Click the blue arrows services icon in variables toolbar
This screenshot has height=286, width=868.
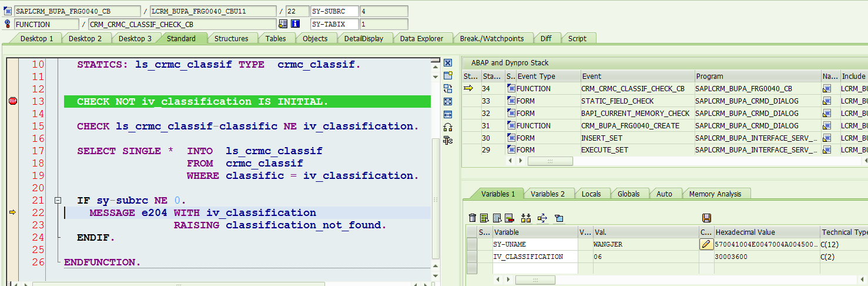click(542, 218)
